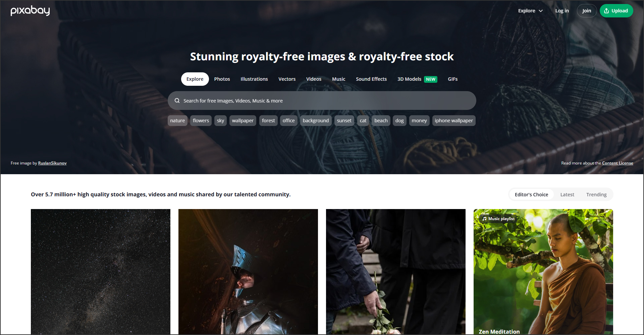644x335 pixels.
Task: Open the Sound Effects tab
Action: pos(371,79)
